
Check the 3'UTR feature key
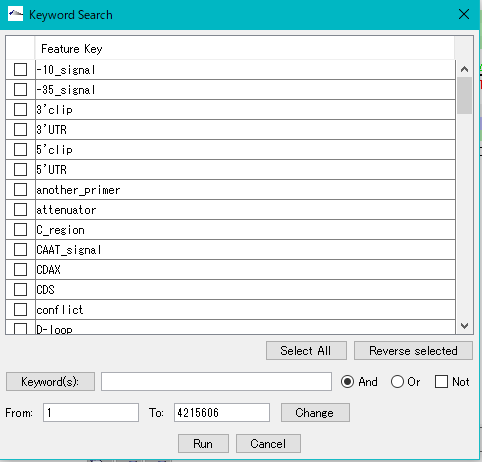coord(20,130)
